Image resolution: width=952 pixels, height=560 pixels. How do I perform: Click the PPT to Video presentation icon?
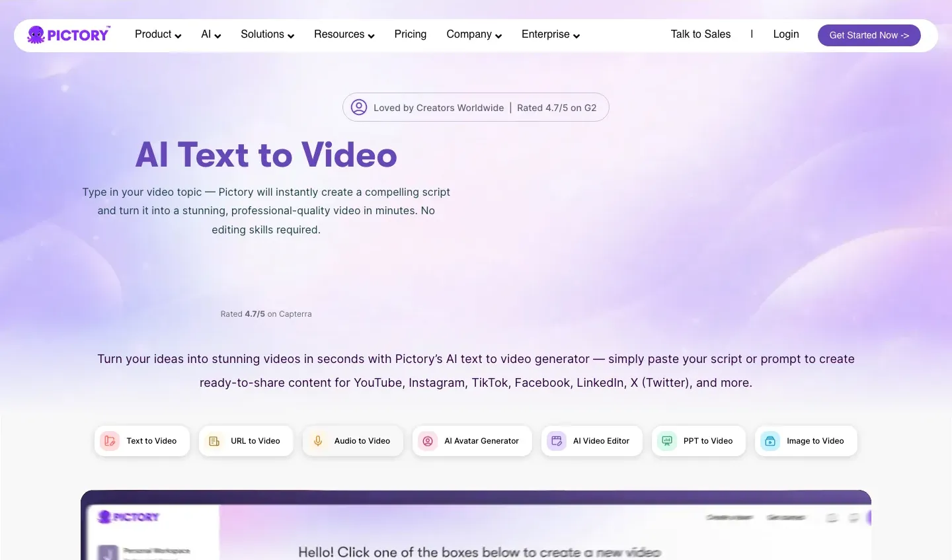tap(667, 441)
